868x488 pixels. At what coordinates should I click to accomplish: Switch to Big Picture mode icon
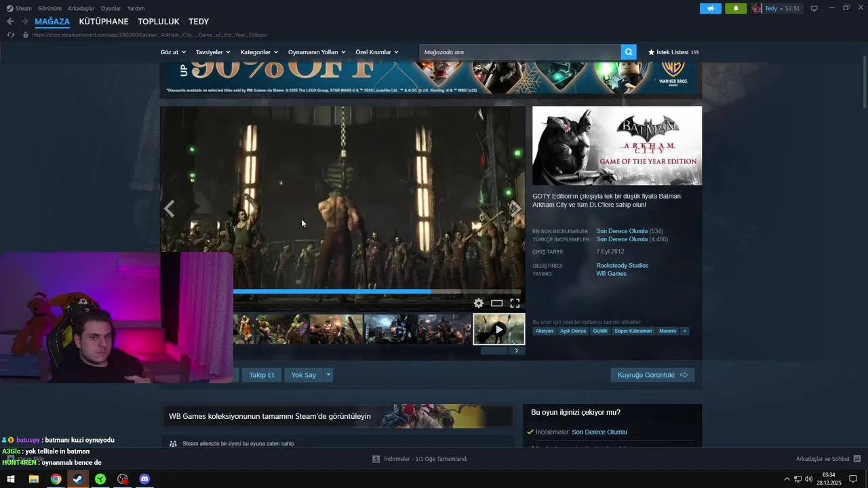814,8
